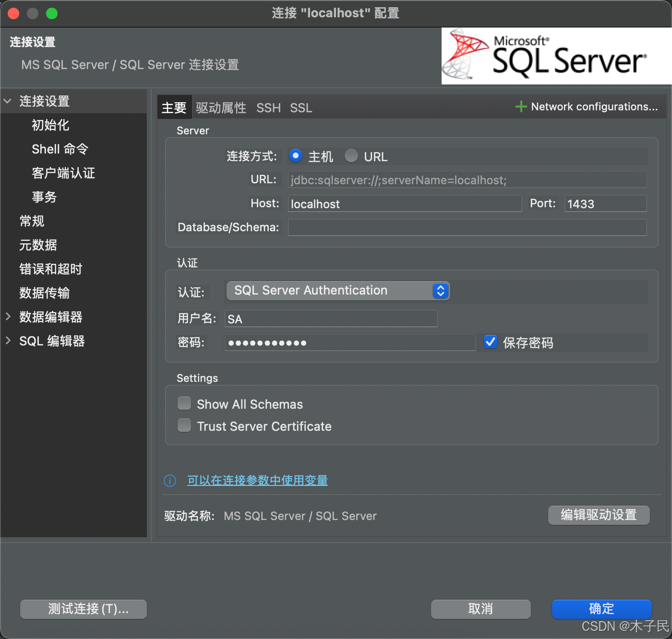Select 事务 in the sidebar tree
The image size is (672, 639).
[44, 197]
